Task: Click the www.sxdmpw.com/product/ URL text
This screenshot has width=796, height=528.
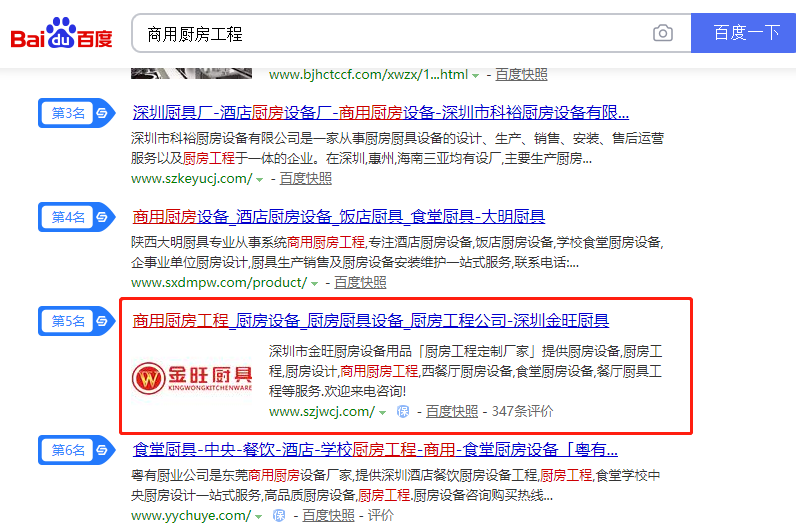Action: click(219, 283)
